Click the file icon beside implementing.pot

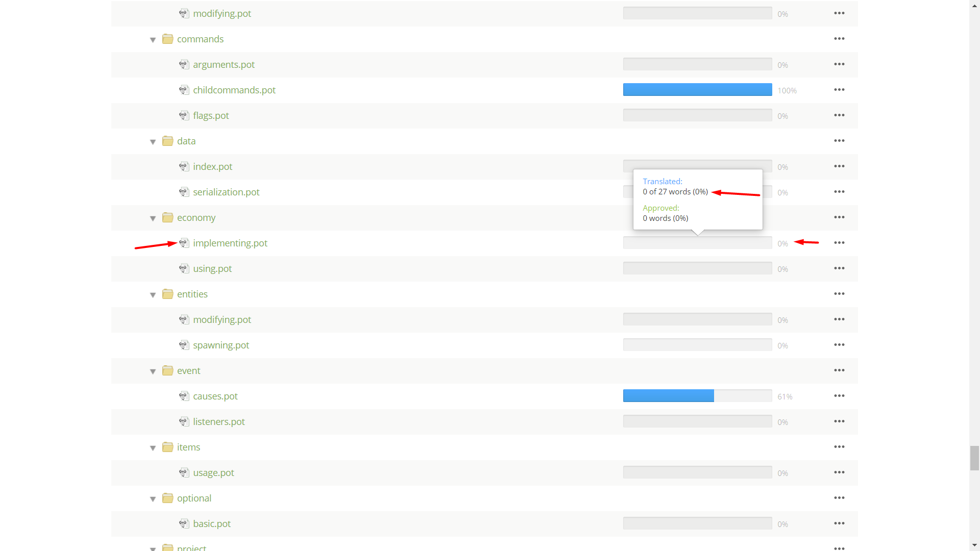[184, 243]
